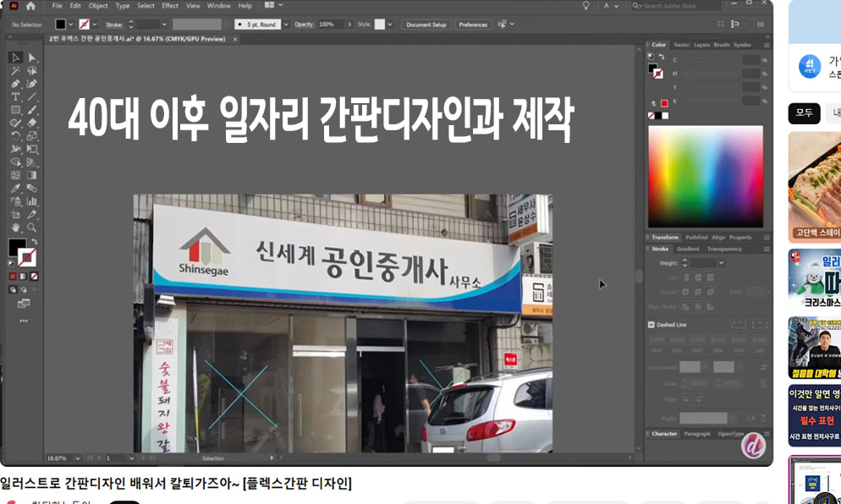841x504 pixels.
Task: Open the File menu
Action: (x=57, y=6)
